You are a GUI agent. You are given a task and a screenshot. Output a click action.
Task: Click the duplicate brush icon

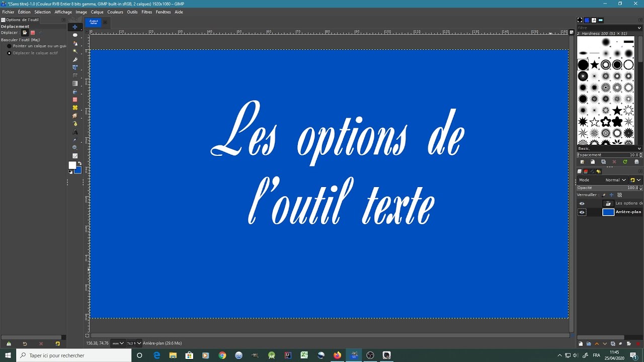click(x=604, y=162)
